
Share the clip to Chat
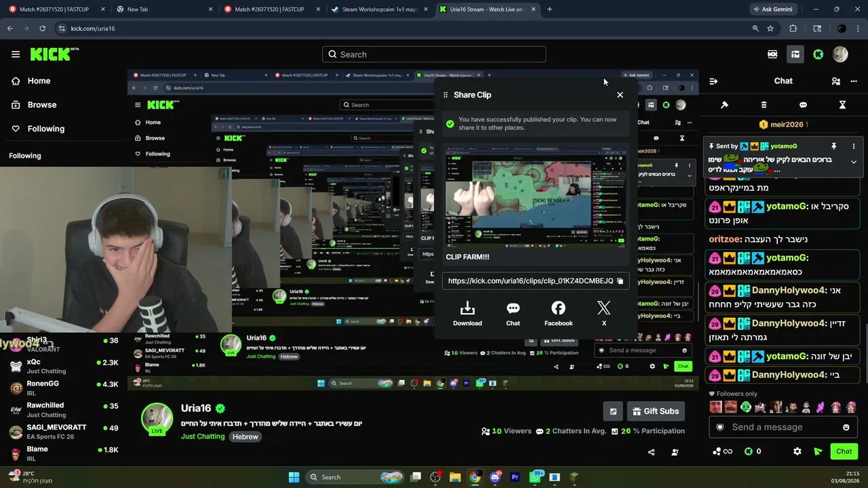point(513,314)
